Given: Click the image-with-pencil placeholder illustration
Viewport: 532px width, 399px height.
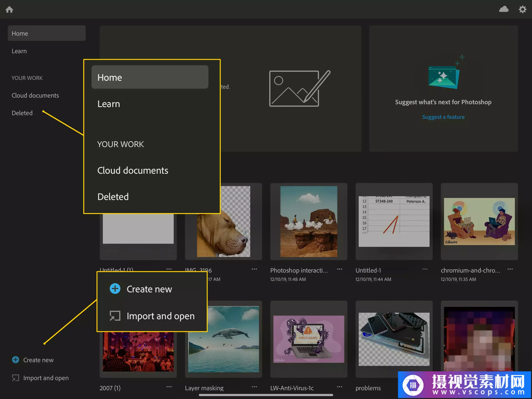Looking at the screenshot, I should 300,88.
